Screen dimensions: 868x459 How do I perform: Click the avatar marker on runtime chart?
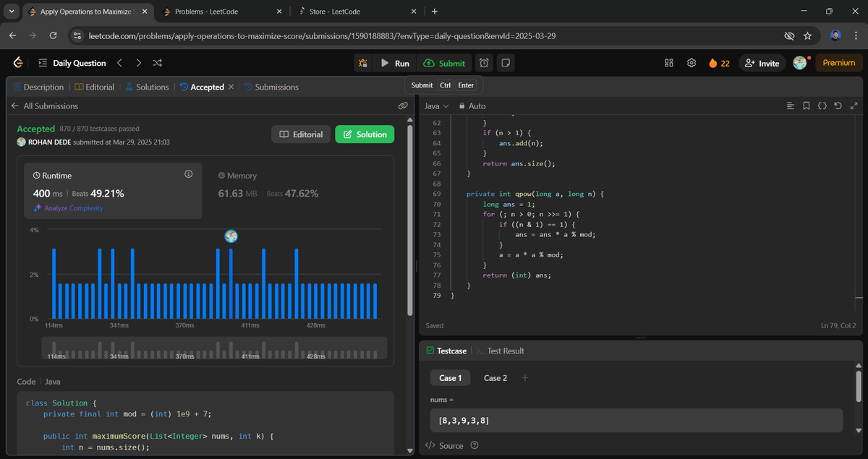(231, 236)
